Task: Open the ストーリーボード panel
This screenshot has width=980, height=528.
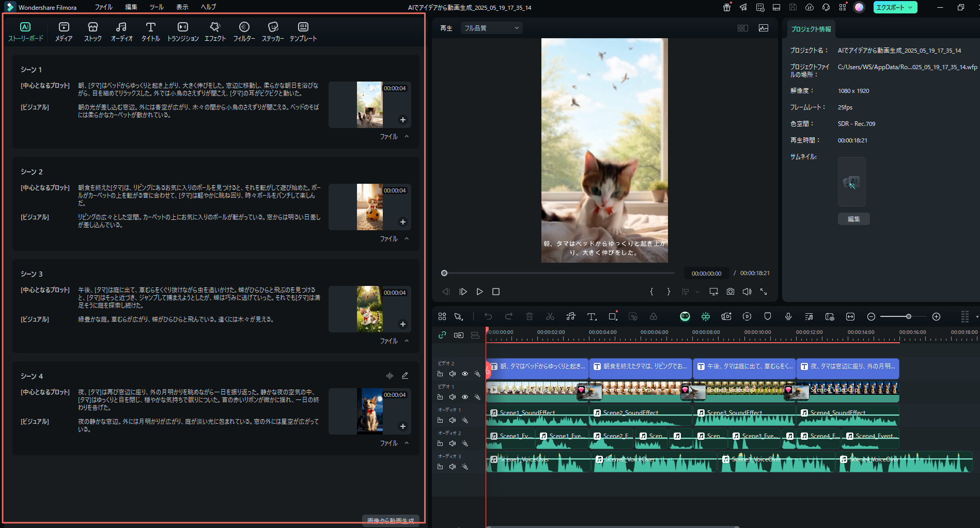Action: coord(25,31)
